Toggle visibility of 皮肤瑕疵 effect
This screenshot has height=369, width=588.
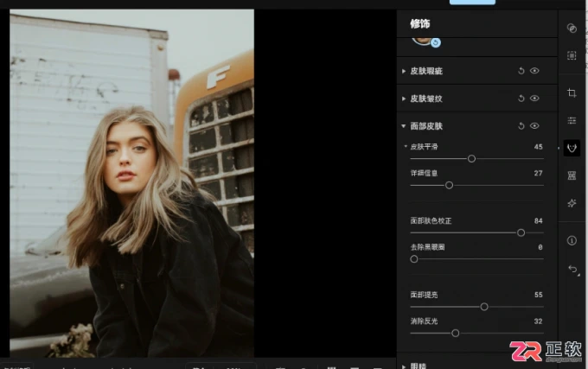(534, 70)
